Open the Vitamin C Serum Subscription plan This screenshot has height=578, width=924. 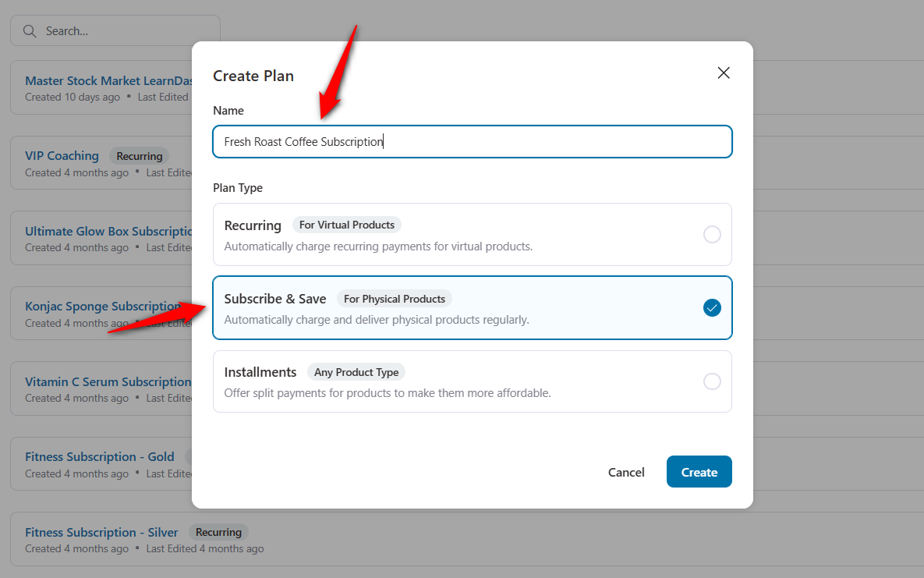point(108,381)
